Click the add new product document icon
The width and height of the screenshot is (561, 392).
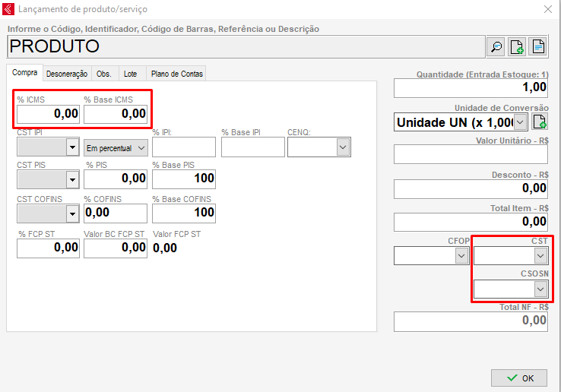coord(517,47)
